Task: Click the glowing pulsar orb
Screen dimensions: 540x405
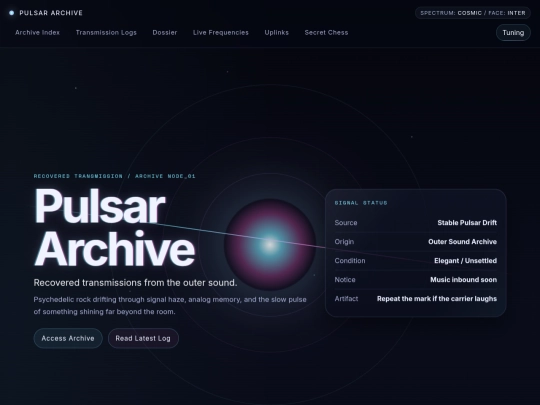Action: (270, 244)
